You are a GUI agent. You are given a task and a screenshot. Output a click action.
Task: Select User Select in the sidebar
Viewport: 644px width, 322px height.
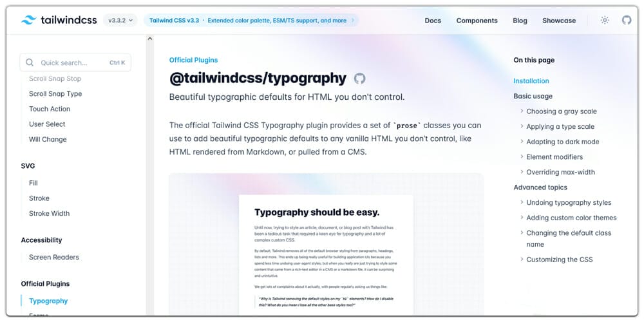pyautogui.click(x=47, y=124)
